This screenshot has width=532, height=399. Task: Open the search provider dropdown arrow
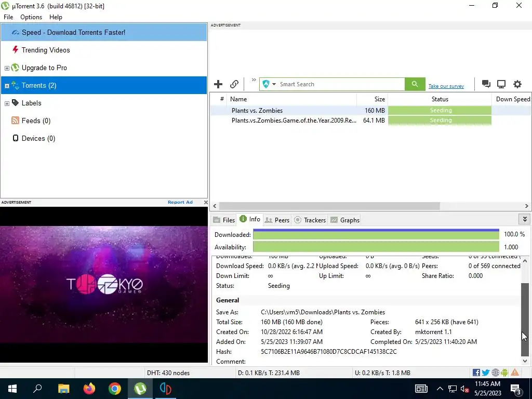(x=274, y=84)
